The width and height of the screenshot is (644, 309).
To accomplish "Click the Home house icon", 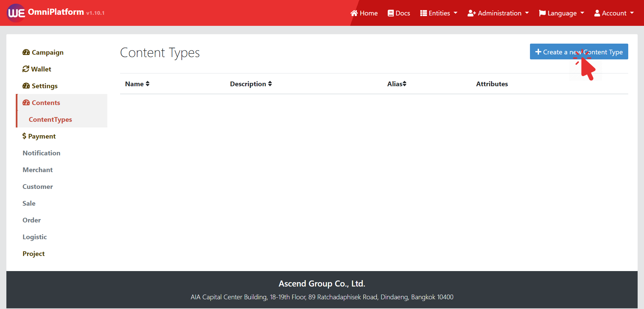I will [354, 13].
